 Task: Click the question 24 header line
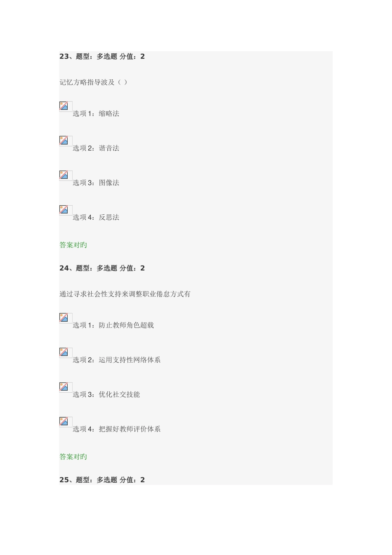pos(102,268)
